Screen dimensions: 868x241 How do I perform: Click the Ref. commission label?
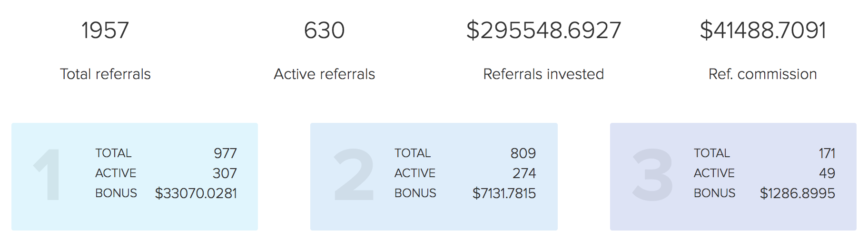point(763,74)
